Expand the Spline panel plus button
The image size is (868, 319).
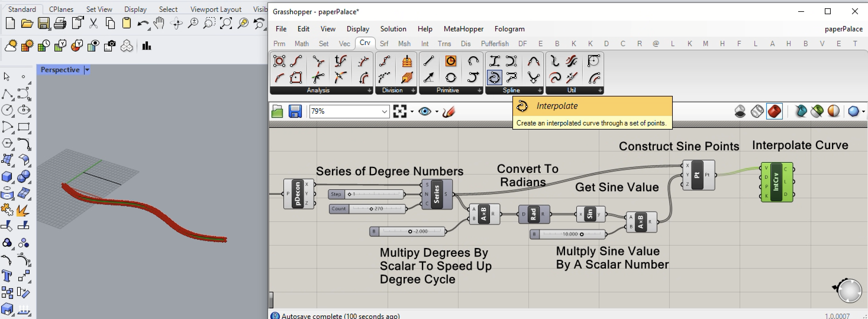pos(540,90)
